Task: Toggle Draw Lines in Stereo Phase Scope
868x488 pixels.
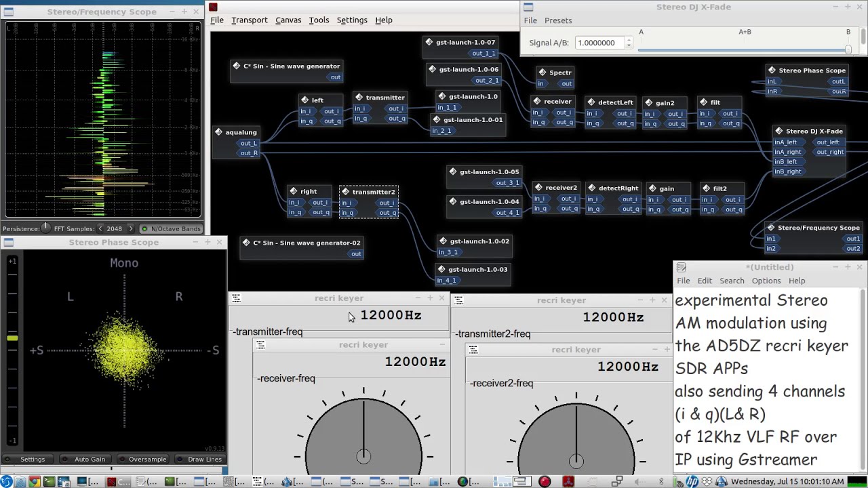Action: [x=199, y=459]
